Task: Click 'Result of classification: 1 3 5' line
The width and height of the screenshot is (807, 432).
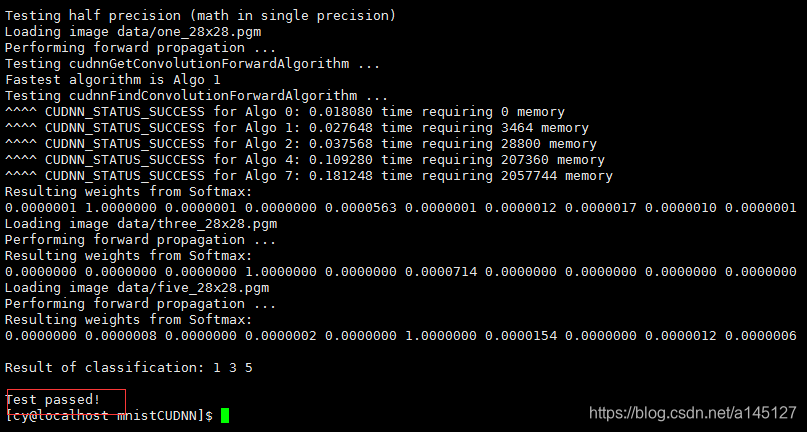Action: 129,367
